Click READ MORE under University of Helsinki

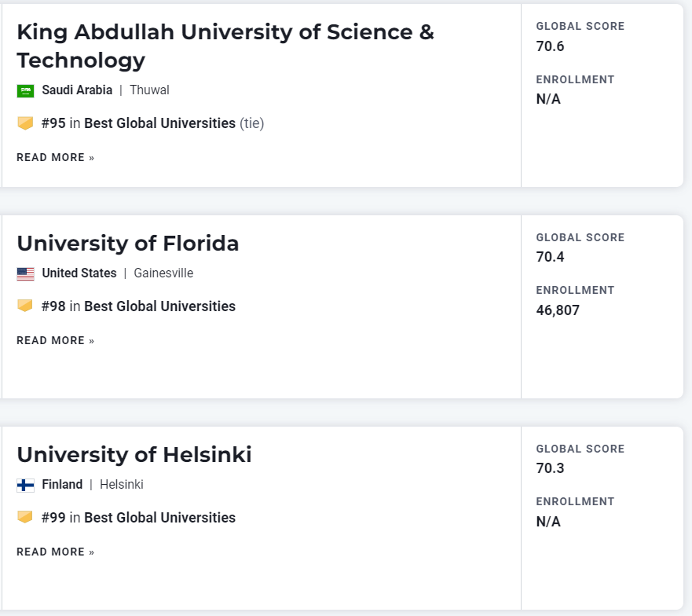click(55, 552)
